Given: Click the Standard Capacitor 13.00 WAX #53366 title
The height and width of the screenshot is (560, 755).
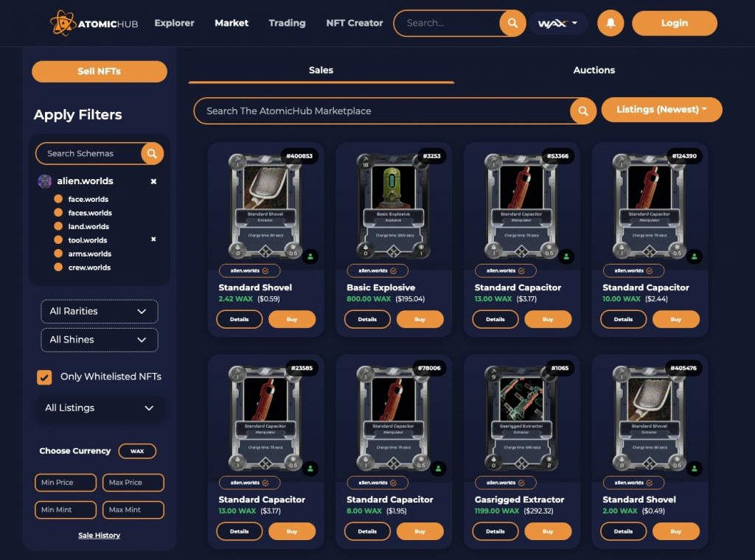Looking at the screenshot, I should click(518, 287).
